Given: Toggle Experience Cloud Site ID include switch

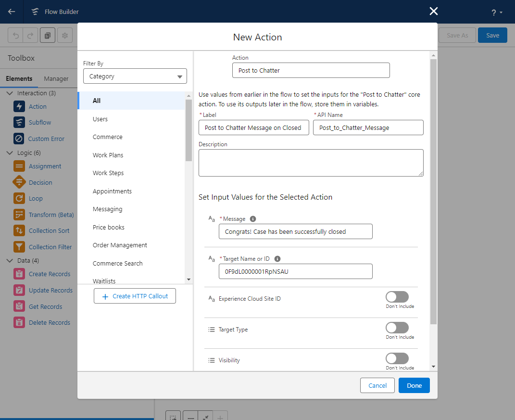Looking at the screenshot, I should pyautogui.click(x=397, y=297).
